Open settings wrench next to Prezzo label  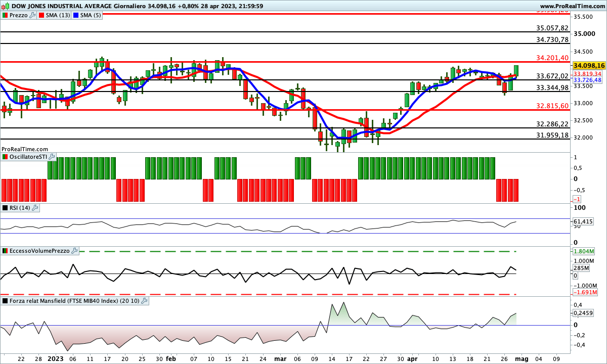tap(33, 15)
